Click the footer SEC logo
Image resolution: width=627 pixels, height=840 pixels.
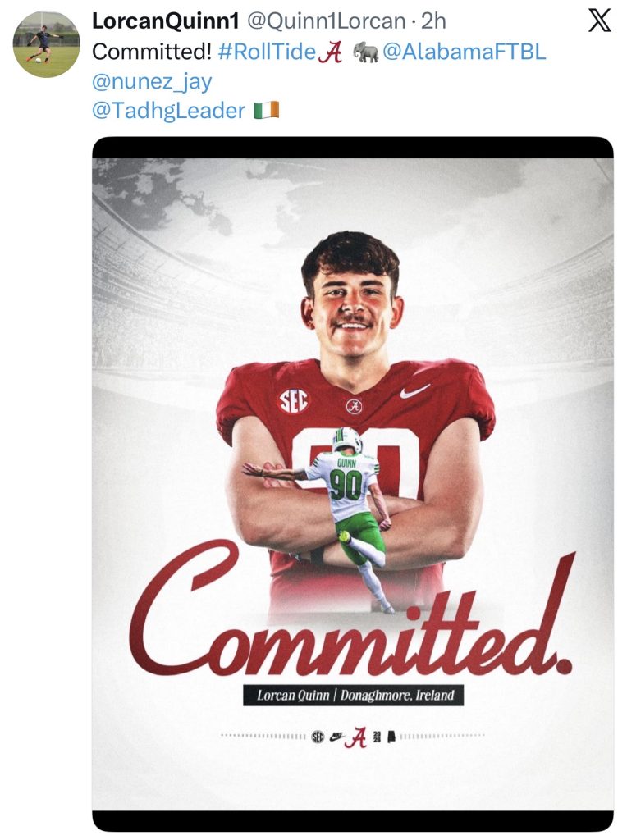pyautogui.click(x=318, y=736)
